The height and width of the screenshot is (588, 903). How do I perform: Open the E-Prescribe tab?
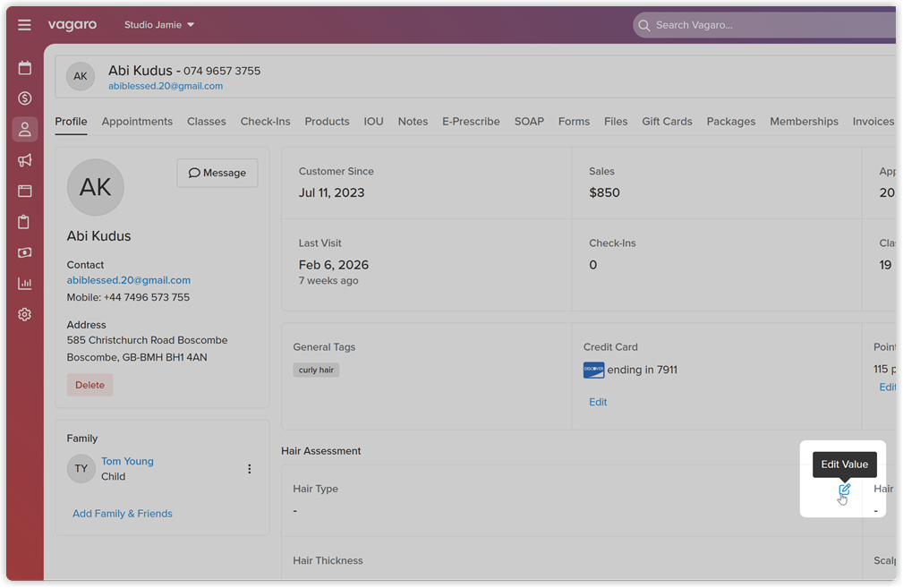pyautogui.click(x=471, y=122)
